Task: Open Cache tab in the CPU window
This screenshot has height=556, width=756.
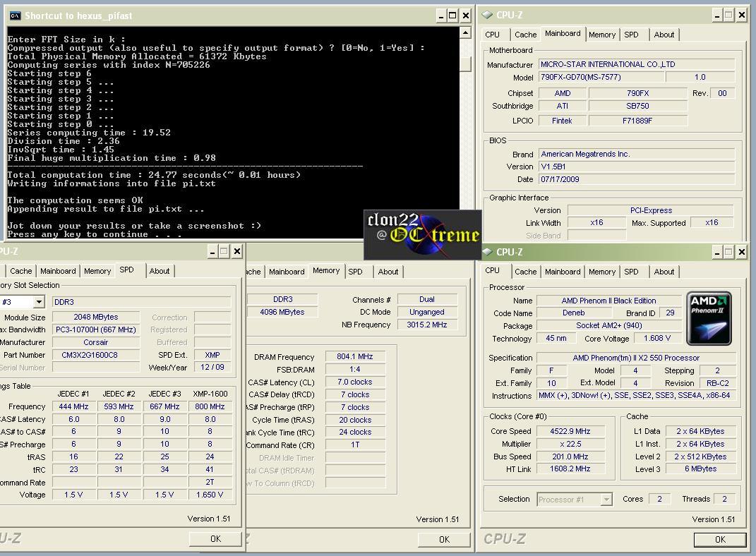Action: 526,272
